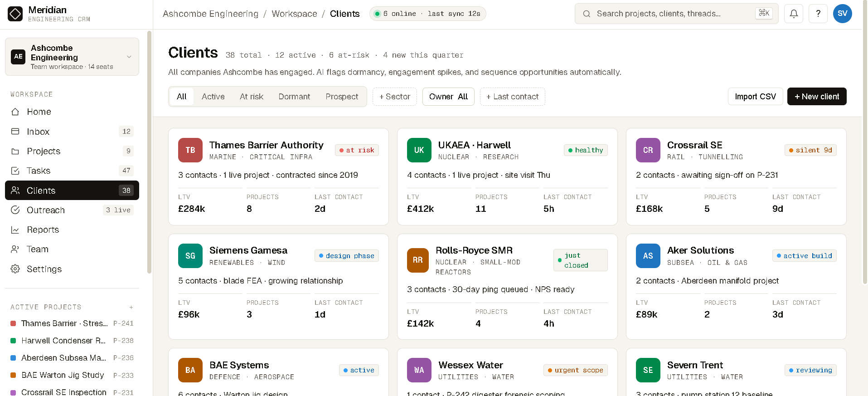The height and width of the screenshot is (396, 868).
Task: Open SV user avatar menu
Action: click(x=843, y=14)
